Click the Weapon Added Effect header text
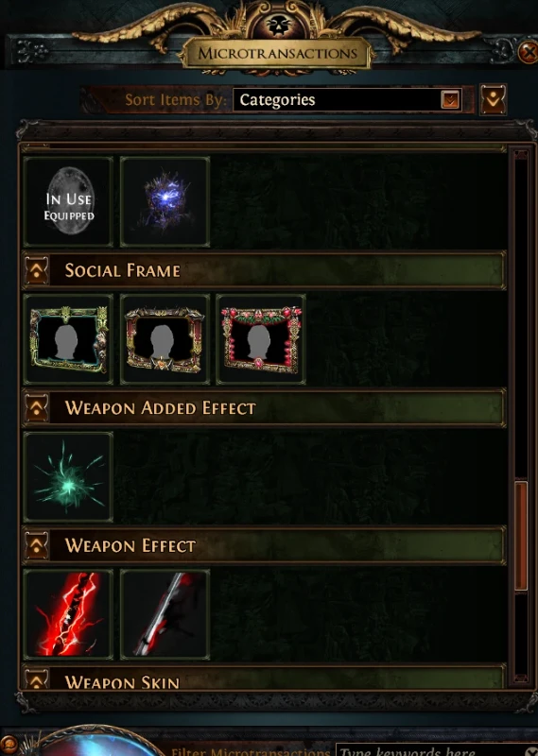The height and width of the screenshot is (756, 538). click(x=160, y=408)
